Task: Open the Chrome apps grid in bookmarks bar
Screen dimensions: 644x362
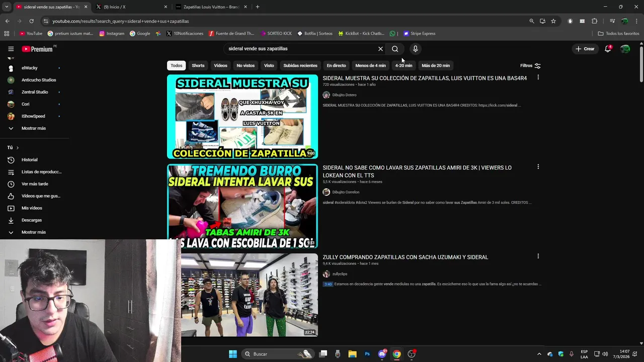Action: coord(7,34)
